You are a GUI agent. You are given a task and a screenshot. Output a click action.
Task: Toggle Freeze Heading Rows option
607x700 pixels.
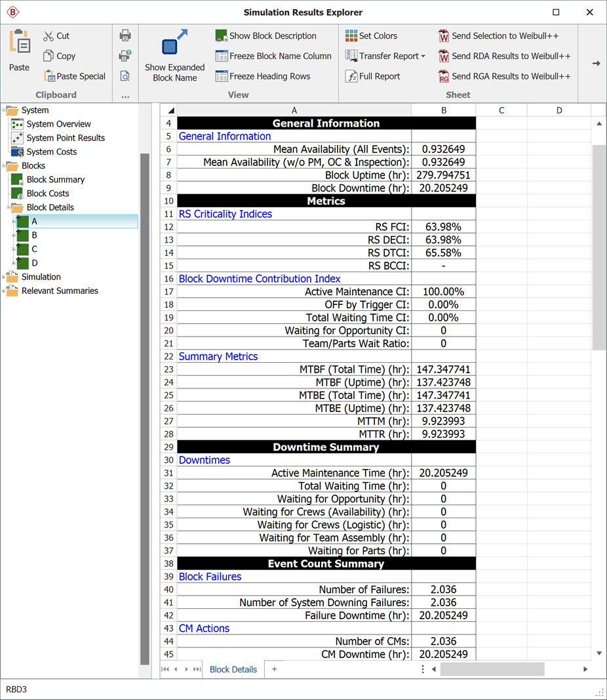pyautogui.click(x=263, y=76)
